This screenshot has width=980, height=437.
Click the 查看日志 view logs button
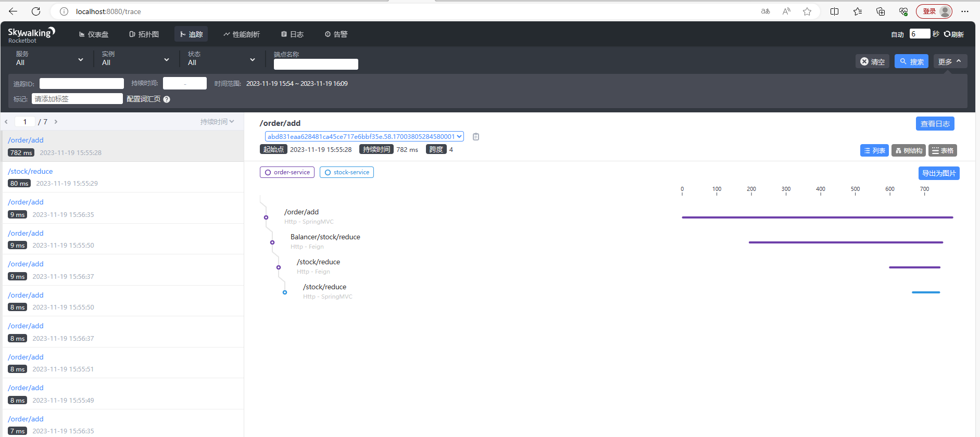point(935,124)
